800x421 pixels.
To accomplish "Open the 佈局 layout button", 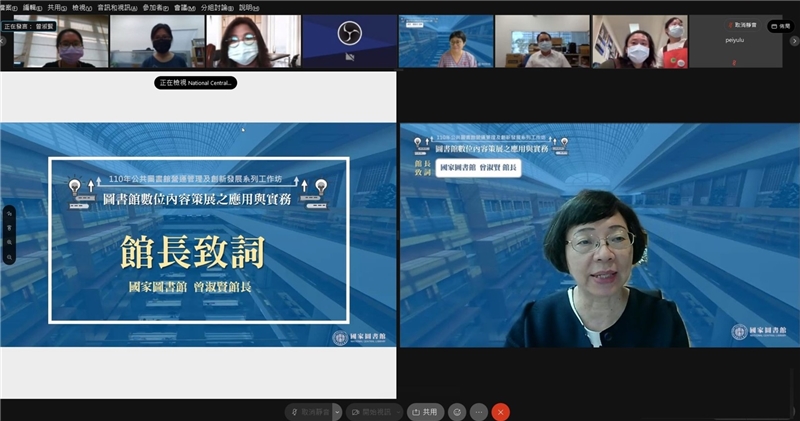I will coord(781,26).
